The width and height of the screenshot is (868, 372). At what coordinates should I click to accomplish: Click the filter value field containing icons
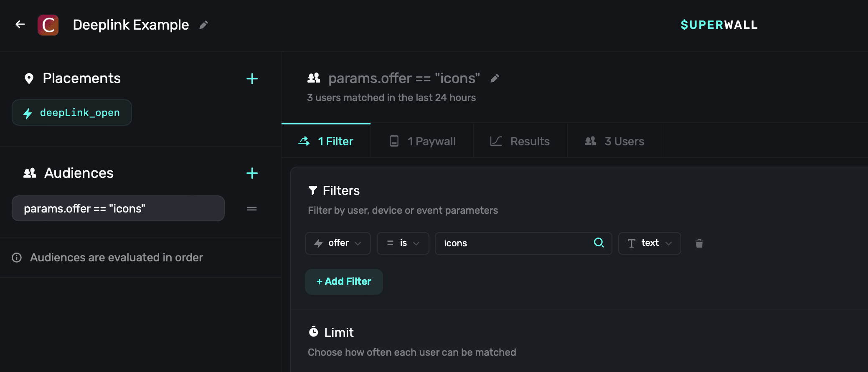pos(514,243)
